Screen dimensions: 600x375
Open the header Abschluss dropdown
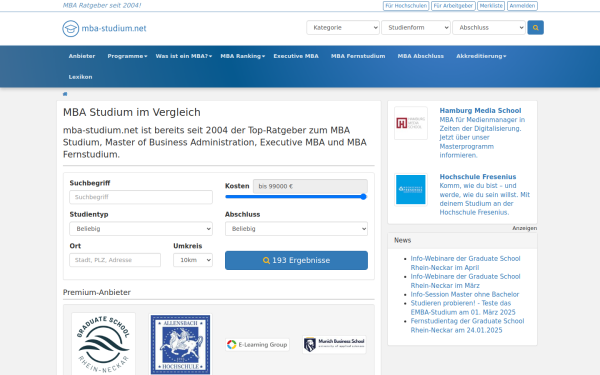[489, 28]
